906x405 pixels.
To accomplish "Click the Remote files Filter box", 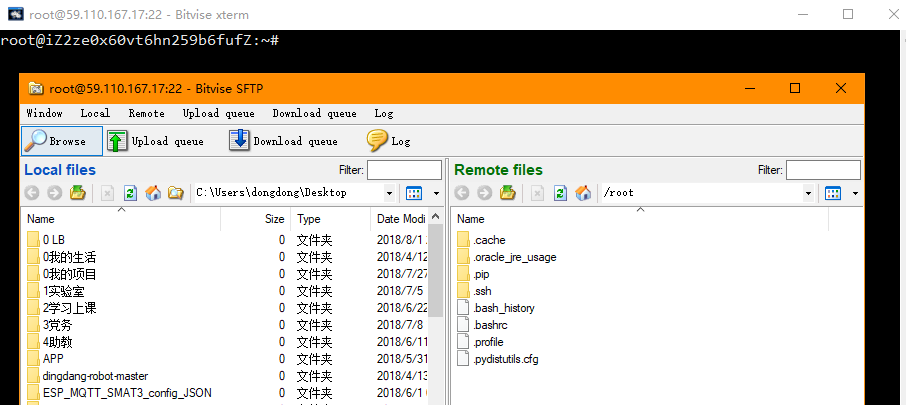I will tap(823, 170).
